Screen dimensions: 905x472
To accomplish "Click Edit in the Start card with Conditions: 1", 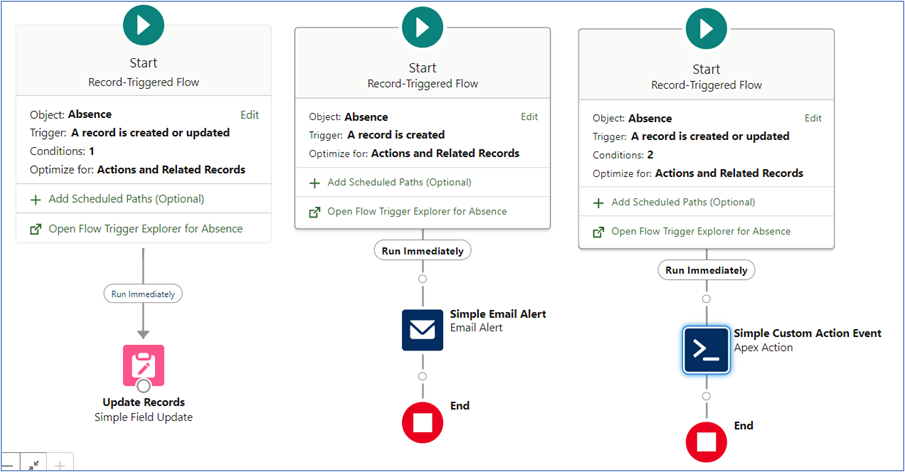I will tap(249, 115).
